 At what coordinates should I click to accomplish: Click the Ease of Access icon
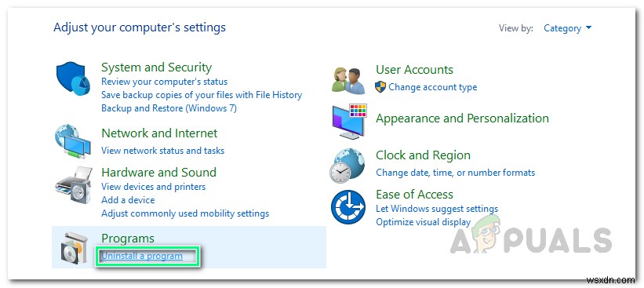[x=348, y=207]
